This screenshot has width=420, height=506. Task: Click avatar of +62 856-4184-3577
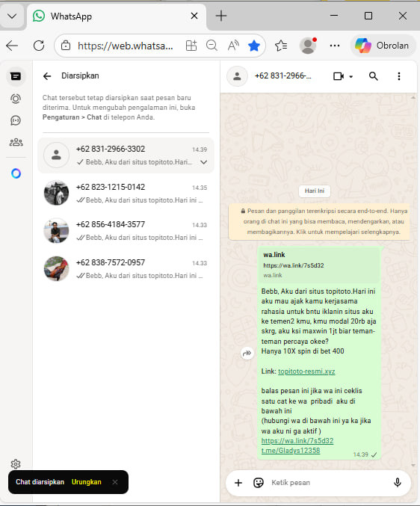coord(57,231)
